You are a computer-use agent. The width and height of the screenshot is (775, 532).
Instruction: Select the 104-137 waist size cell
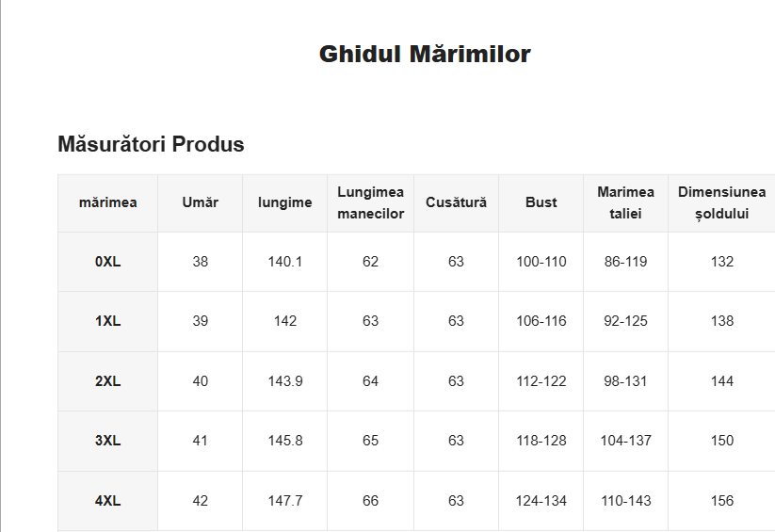(x=626, y=441)
